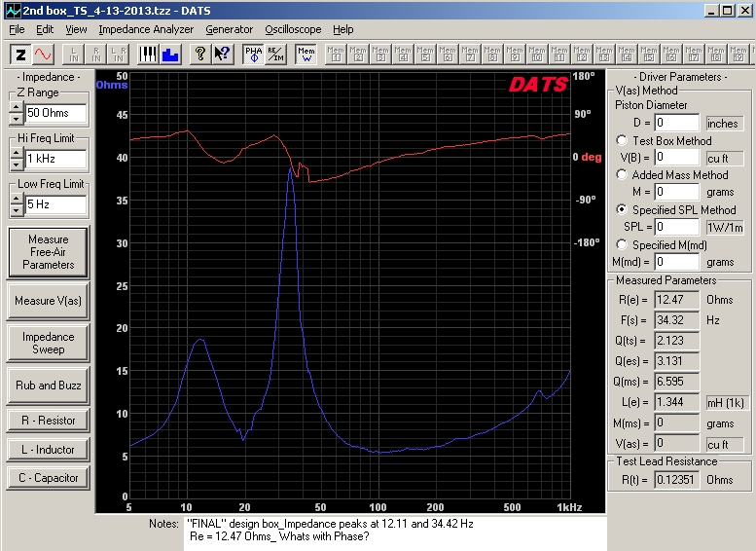
Task: Click the Mem W working memory icon
Action: 306,55
